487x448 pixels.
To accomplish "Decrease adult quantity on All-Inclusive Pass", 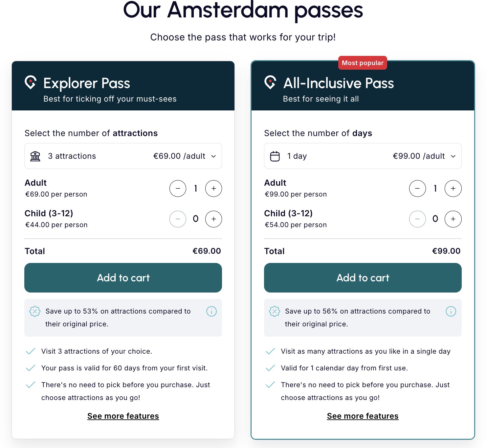I will 417,188.
